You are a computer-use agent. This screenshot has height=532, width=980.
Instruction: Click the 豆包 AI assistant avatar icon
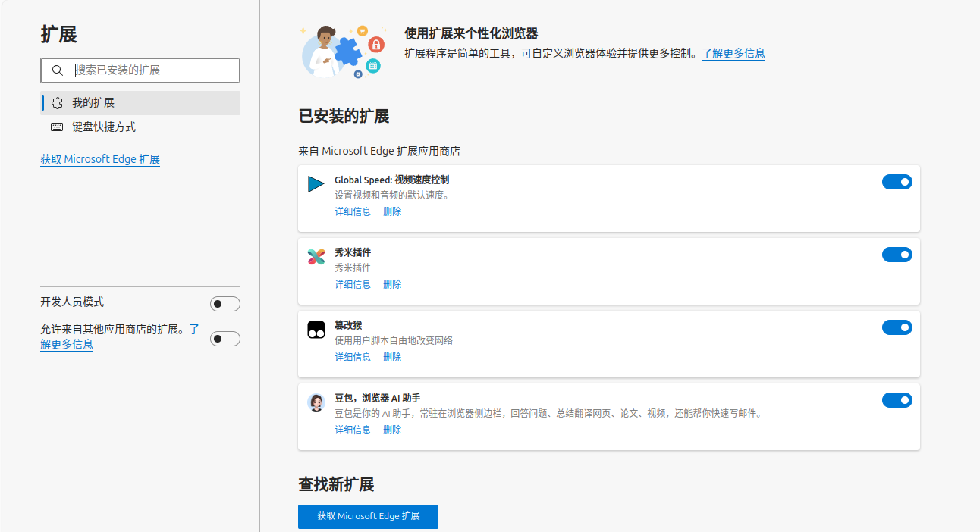[x=316, y=402]
